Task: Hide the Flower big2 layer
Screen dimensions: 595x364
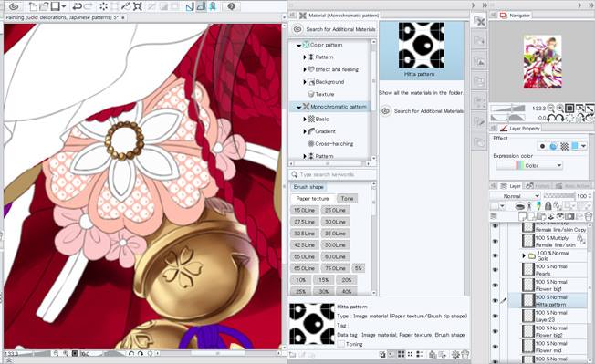Action: [495, 331]
